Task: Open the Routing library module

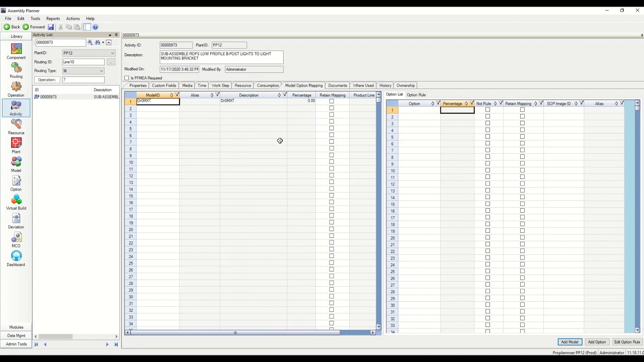Action: (x=16, y=70)
